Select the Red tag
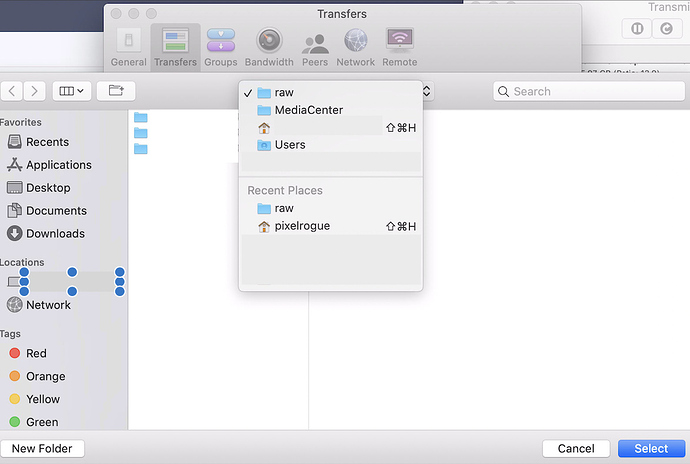690x464 pixels. [36, 353]
